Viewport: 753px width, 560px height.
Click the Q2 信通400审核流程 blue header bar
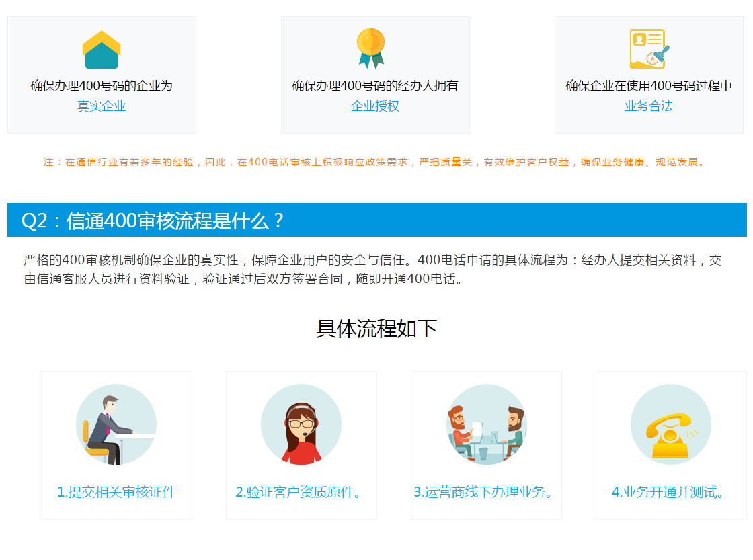point(377,221)
